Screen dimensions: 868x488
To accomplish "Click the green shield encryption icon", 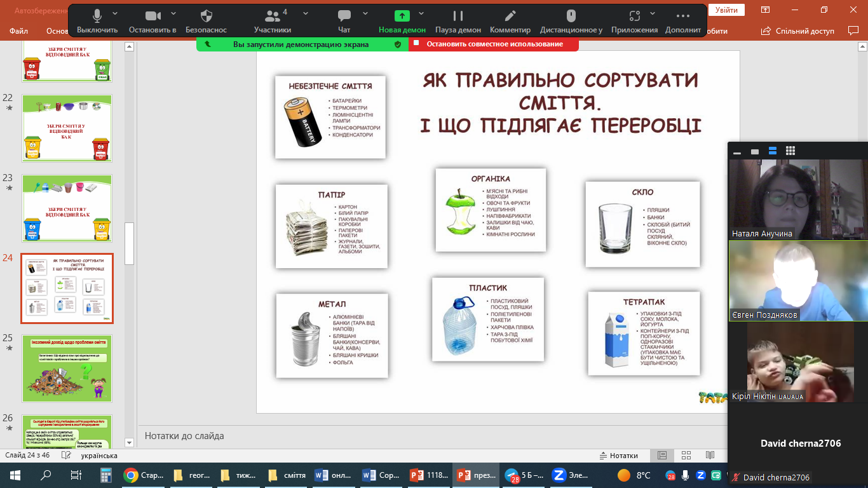I will click(398, 44).
